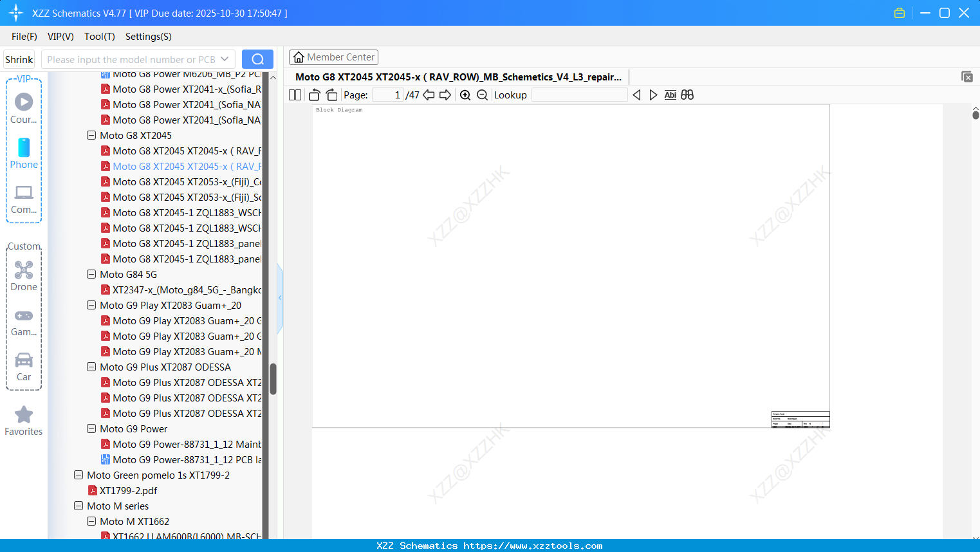Select the highlighted Moto G8 XT2045 XT2045-x file
The width and height of the screenshot is (980, 552).
click(181, 167)
